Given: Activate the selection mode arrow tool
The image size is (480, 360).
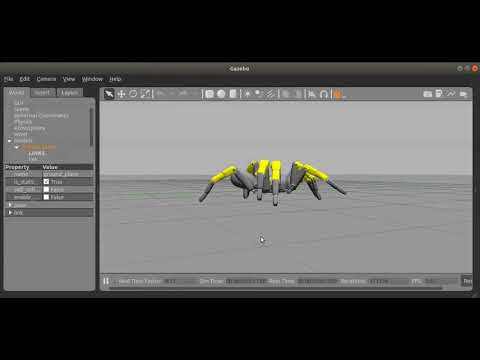Looking at the screenshot, I should pos(109,94).
